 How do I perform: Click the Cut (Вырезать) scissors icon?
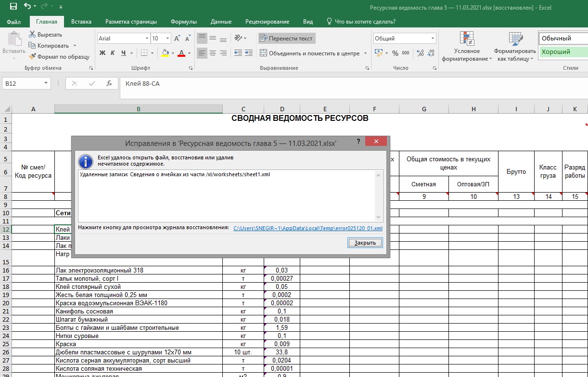tap(32, 35)
